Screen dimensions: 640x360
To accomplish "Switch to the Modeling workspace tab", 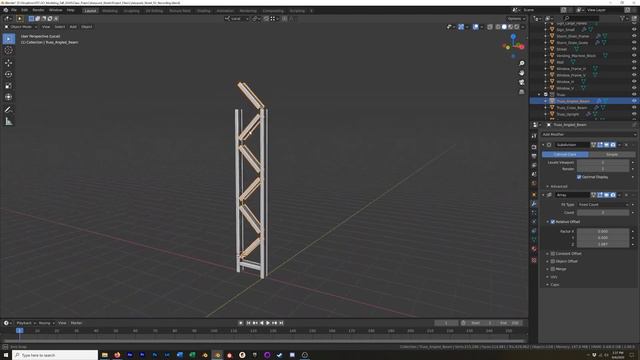I will [110, 11].
